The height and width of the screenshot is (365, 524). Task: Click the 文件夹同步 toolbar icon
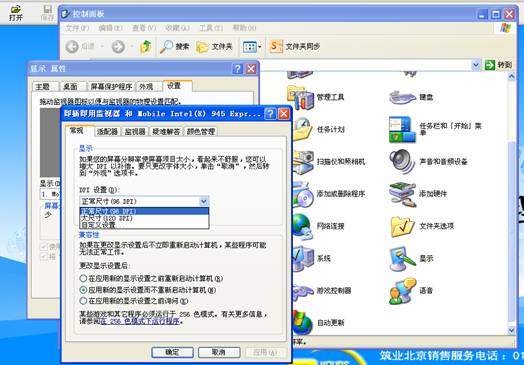tap(276, 46)
